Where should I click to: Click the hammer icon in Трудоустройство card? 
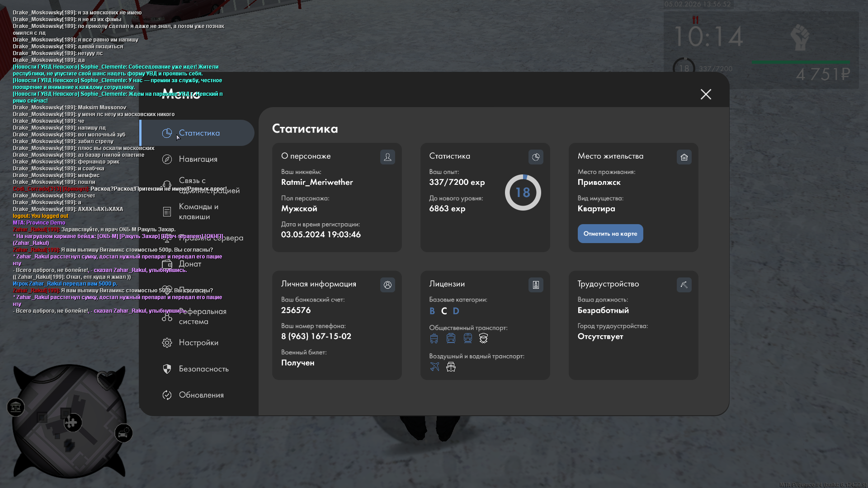coord(684,285)
